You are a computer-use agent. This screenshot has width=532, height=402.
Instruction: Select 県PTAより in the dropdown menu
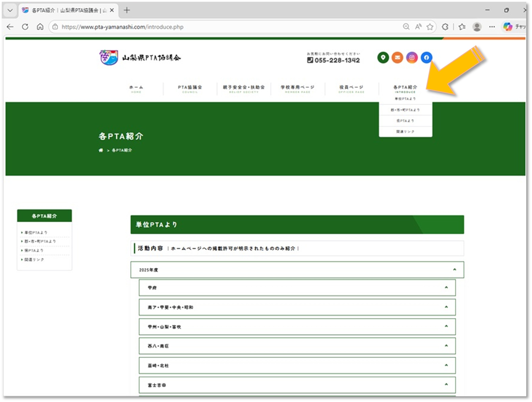pyautogui.click(x=405, y=121)
